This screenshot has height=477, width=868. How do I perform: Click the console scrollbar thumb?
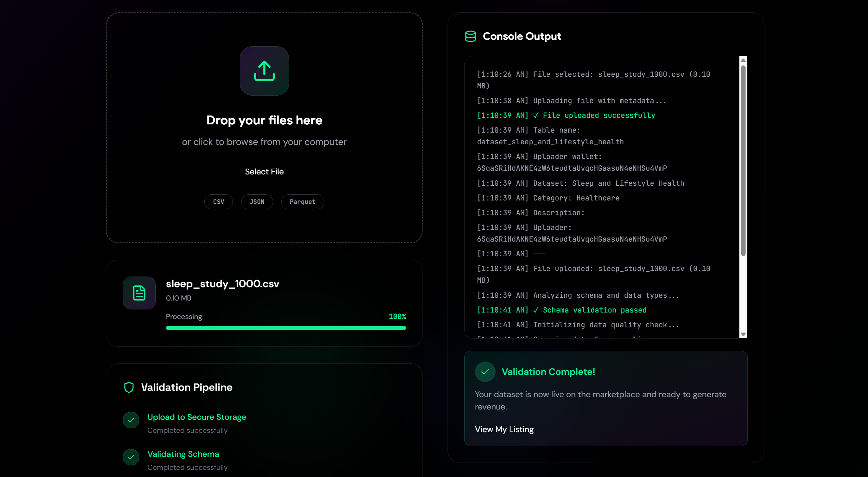point(743,160)
